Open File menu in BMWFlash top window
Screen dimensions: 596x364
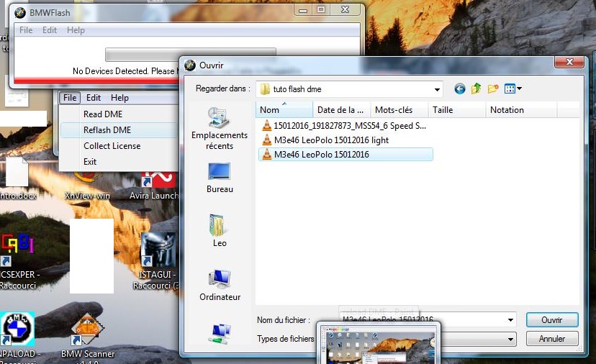pyautogui.click(x=26, y=30)
